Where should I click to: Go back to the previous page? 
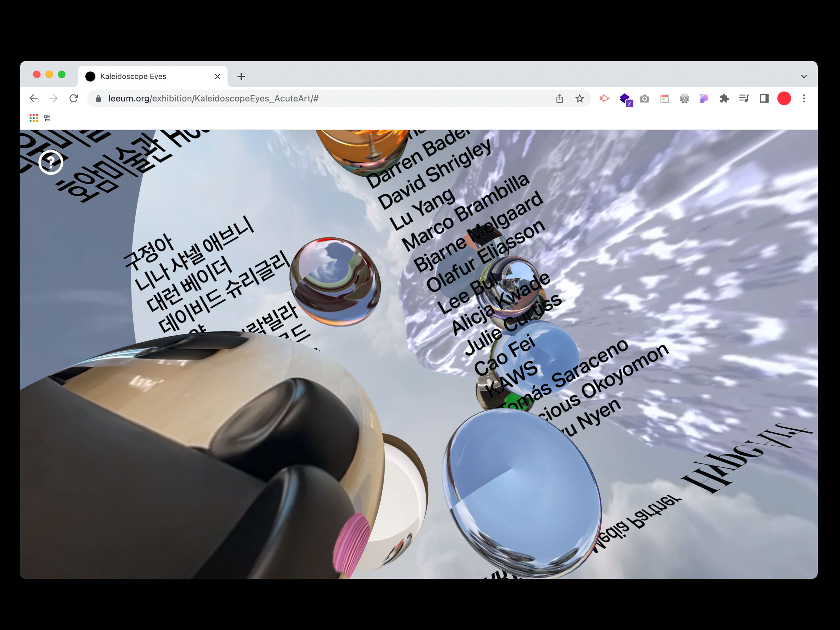tap(33, 98)
